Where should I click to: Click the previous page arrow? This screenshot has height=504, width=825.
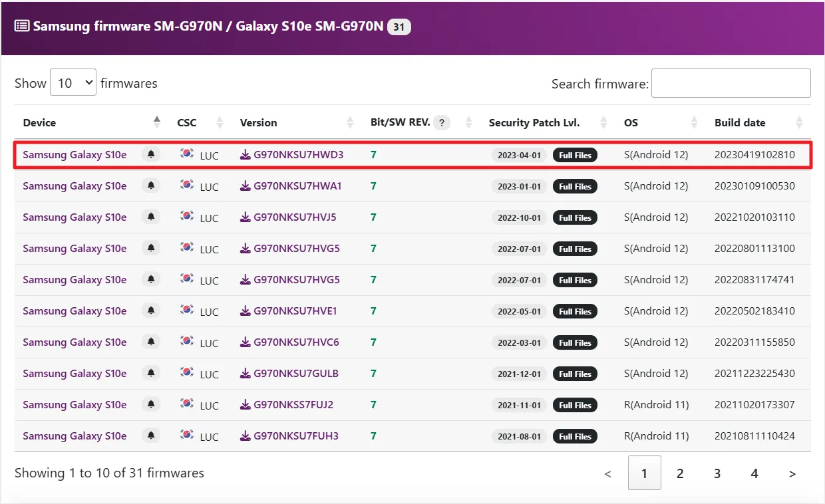coord(607,473)
